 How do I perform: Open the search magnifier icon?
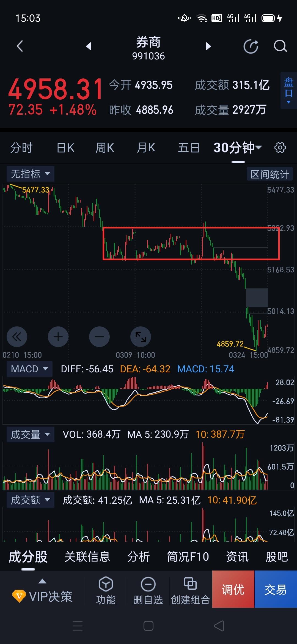click(x=280, y=46)
